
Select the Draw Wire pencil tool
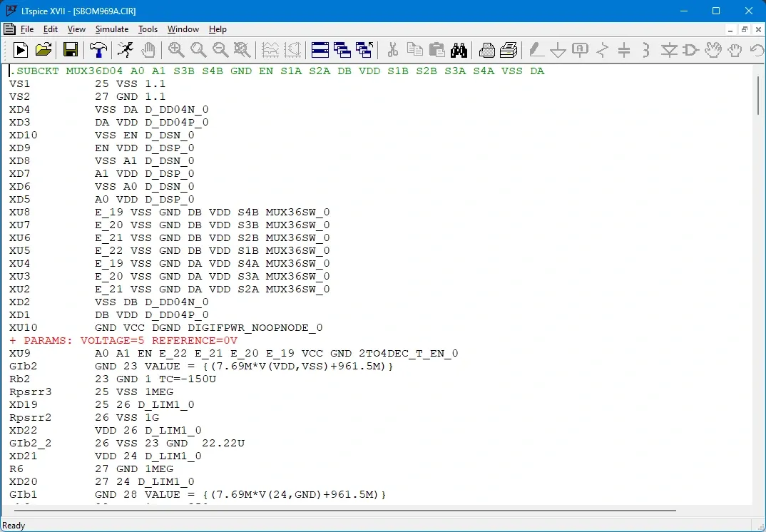pyautogui.click(x=536, y=50)
